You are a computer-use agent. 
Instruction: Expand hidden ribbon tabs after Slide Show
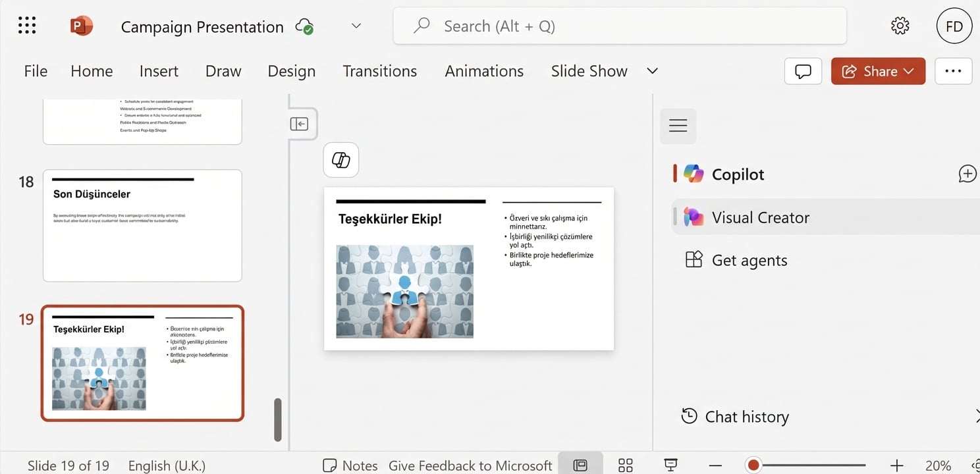pyautogui.click(x=651, y=70)
